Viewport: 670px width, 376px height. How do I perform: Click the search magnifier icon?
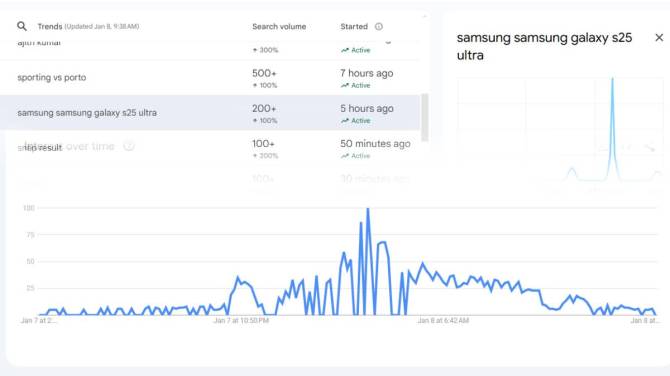[x=22, y=26]
